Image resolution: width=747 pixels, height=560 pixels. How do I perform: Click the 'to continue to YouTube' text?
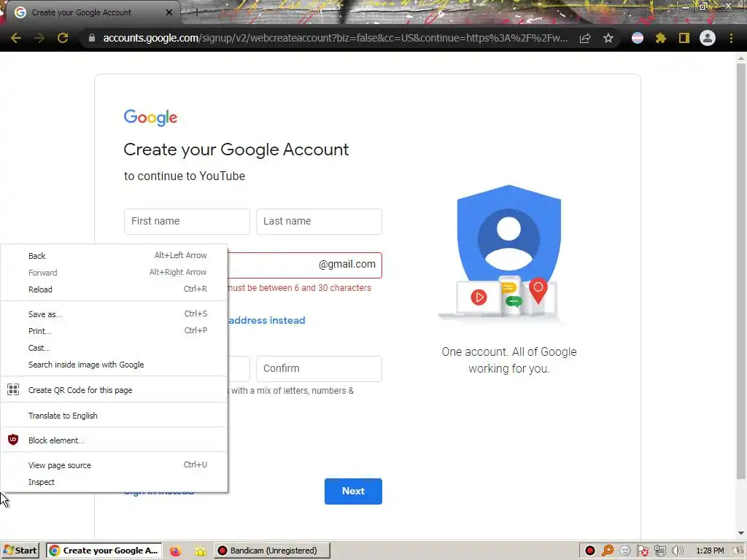pos(185,176)
